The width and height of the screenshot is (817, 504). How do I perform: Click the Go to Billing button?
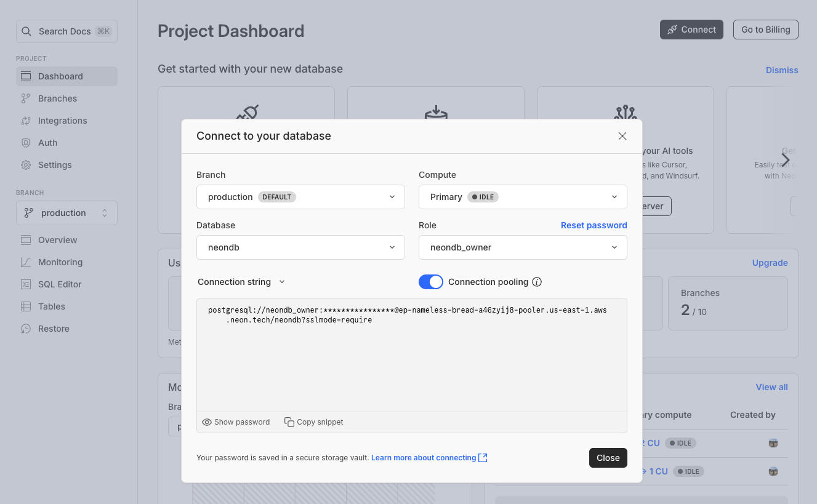pyautogui.click(x=766, y=30)
